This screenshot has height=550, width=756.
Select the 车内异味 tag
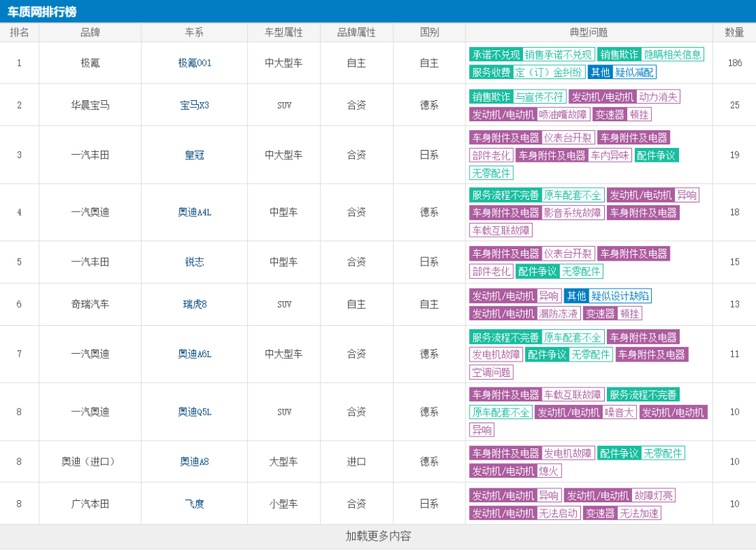coord(610,156)
